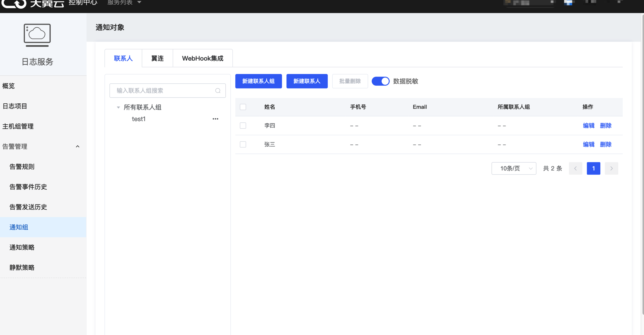Click the 新建联系人组 button
This screenshot has width=644, height=335.
point(258,81)
